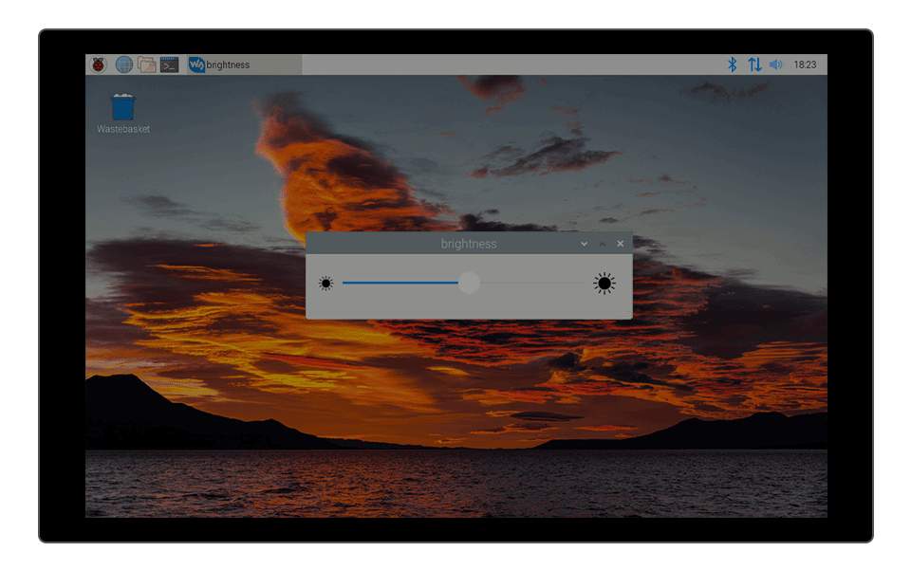This screenshot has height=588, width=911.
Task: Click the large bright sun icon
Action: [x=604, y=284]
